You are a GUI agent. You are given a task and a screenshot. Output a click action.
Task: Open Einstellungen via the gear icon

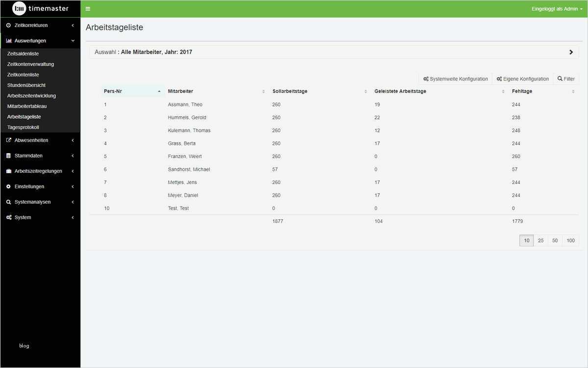pyautogui.click(x=8, y=186)
